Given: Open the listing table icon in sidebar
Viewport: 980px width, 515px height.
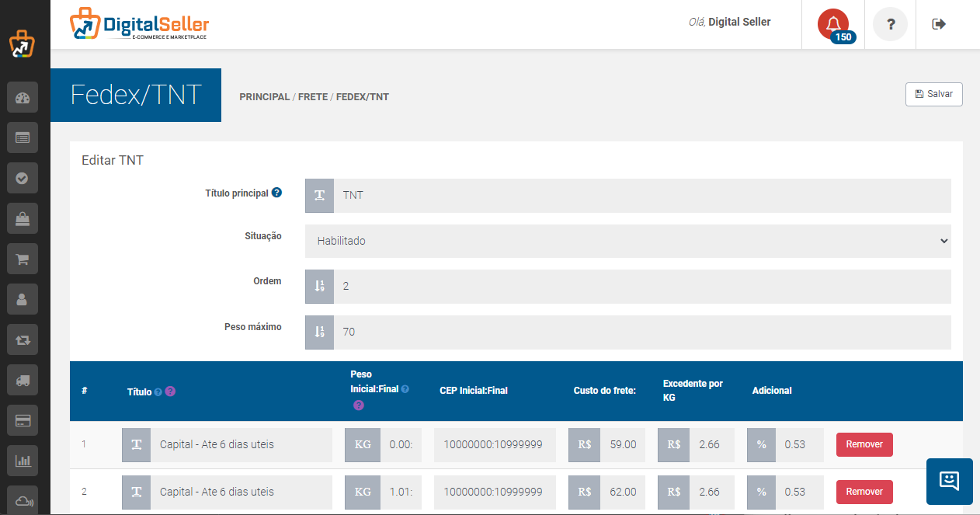Looking at the screenshot, I should coord(22,137).
